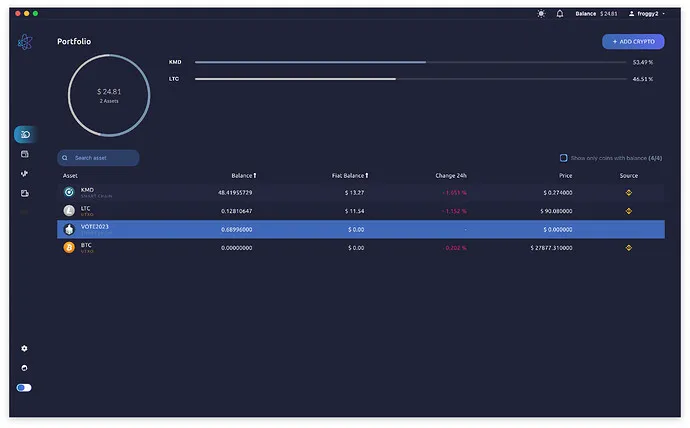Click the KMD allocation progress bar

[411, 62]
